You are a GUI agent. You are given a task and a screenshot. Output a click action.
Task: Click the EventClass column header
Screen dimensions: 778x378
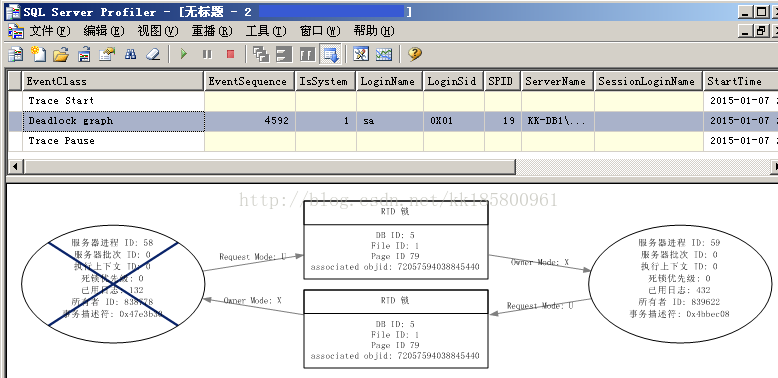[113, 81]
